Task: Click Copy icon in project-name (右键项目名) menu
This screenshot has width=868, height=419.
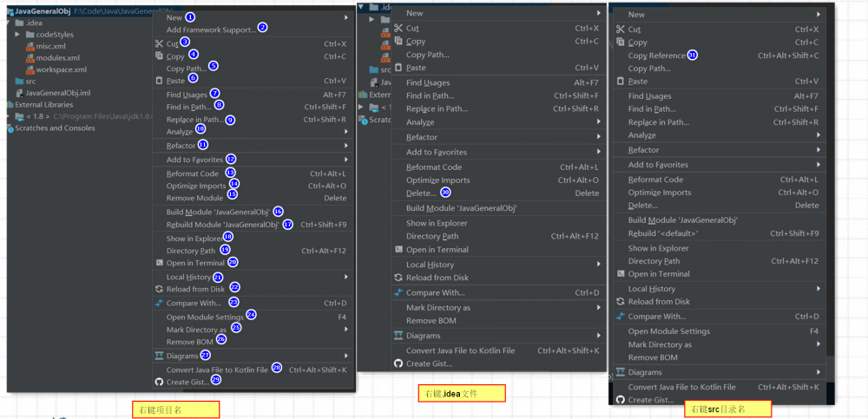Action: pyautogui.click(x=159, y=56)
